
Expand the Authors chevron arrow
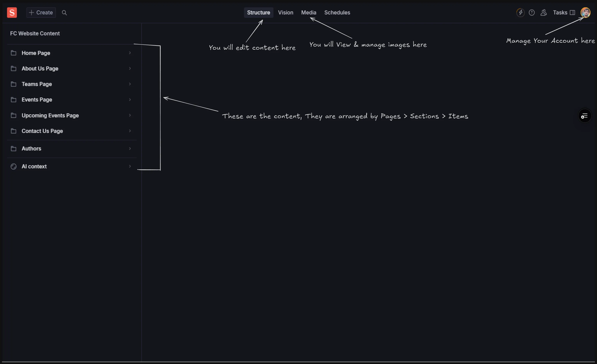pyautogui.click(x=130, y=148)
